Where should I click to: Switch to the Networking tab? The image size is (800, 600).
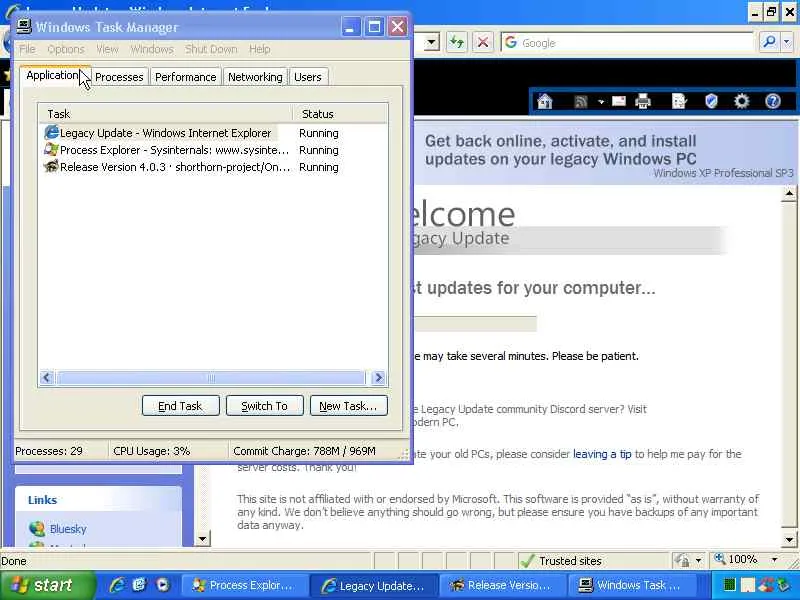255,77
